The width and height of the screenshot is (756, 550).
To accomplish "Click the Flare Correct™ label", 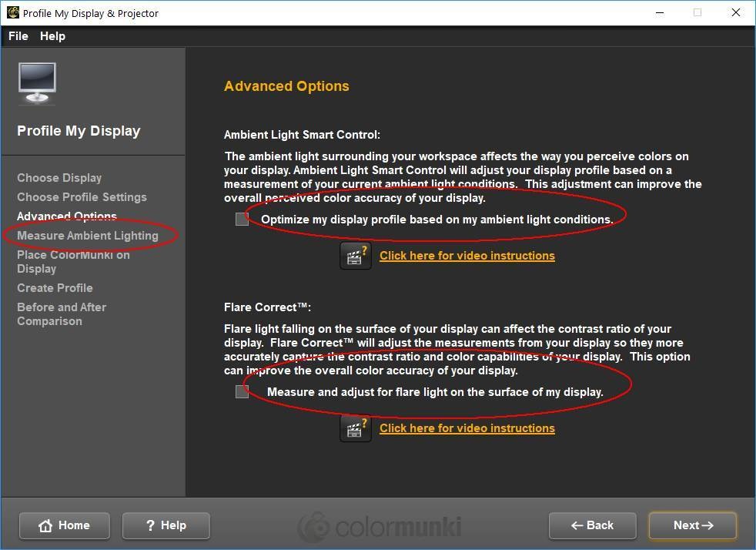I will point(268,307).
